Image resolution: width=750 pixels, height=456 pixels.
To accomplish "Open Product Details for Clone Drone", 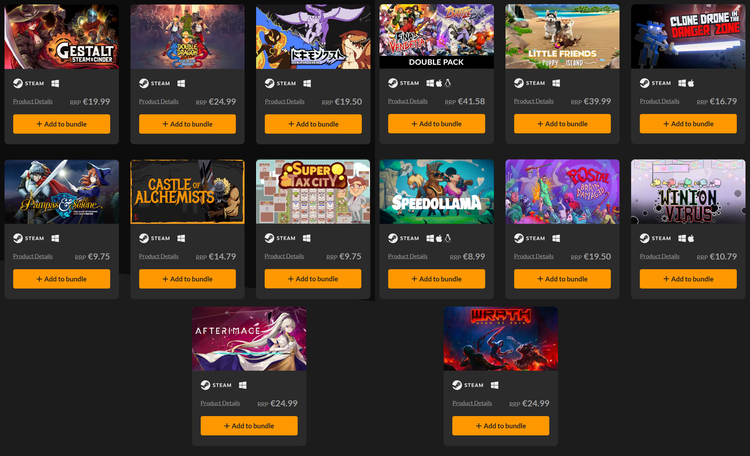I will click(x=660, y=101).
